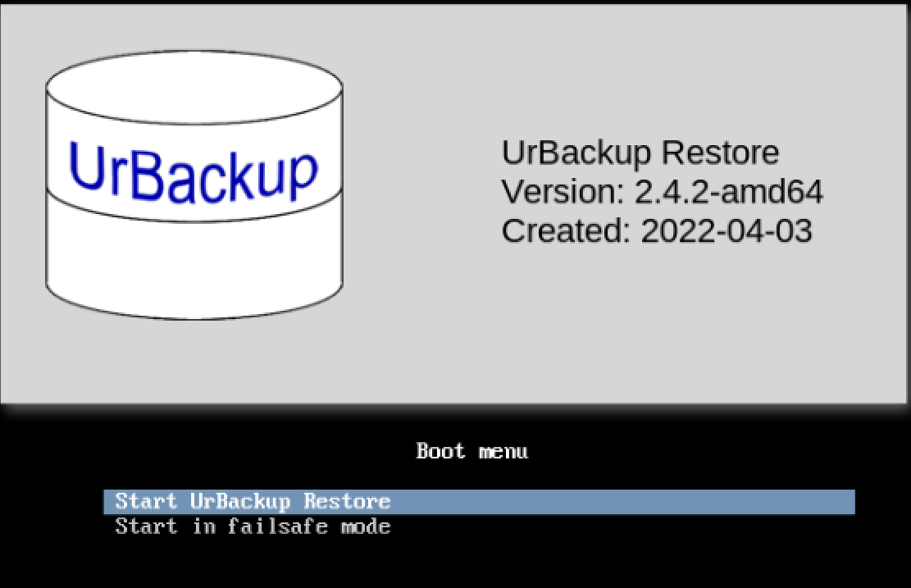Click the blank lower half of the cylinder

click(194, 262)
